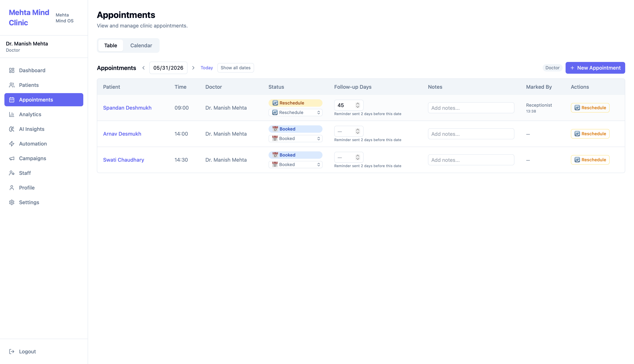The height and width of the screenshot is (364, 634).
Task: Click the Marked By column header
Action: click(539, 87)
